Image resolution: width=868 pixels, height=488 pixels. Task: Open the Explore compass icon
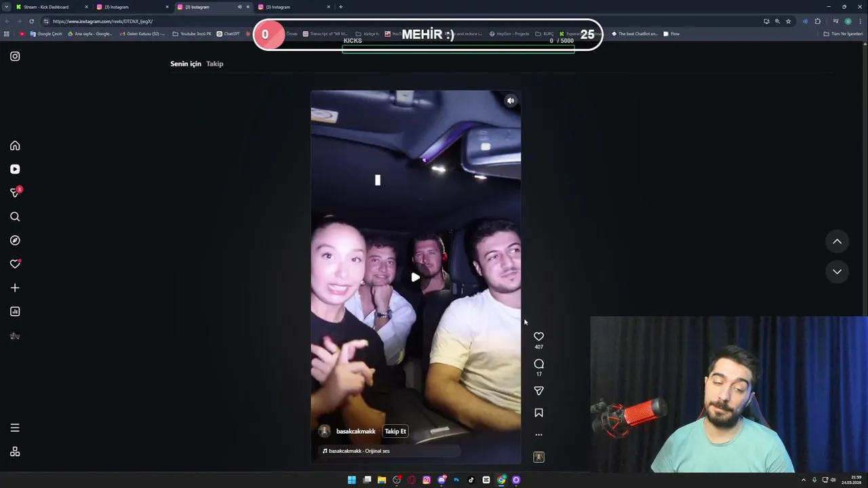pos(15,241)
